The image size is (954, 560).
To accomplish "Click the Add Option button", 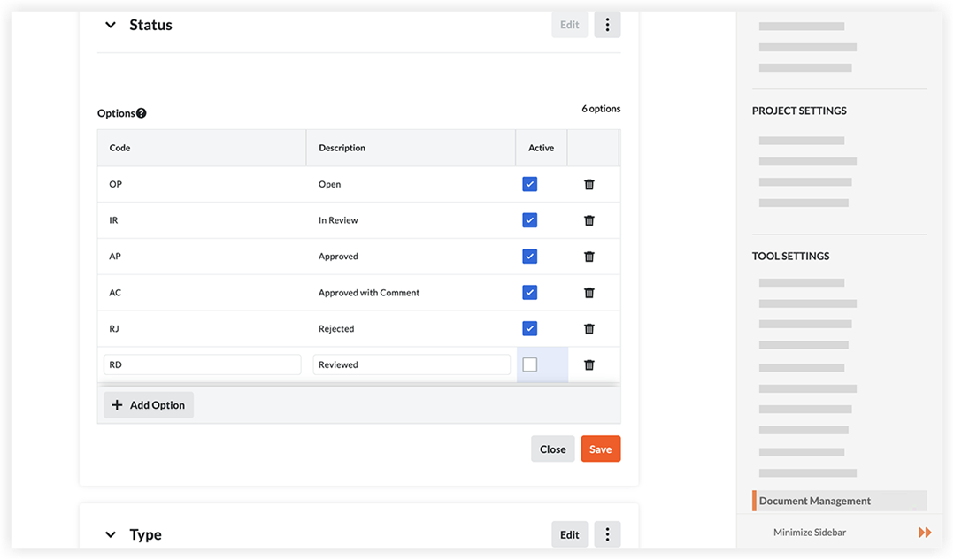I will tap(149, 405).
